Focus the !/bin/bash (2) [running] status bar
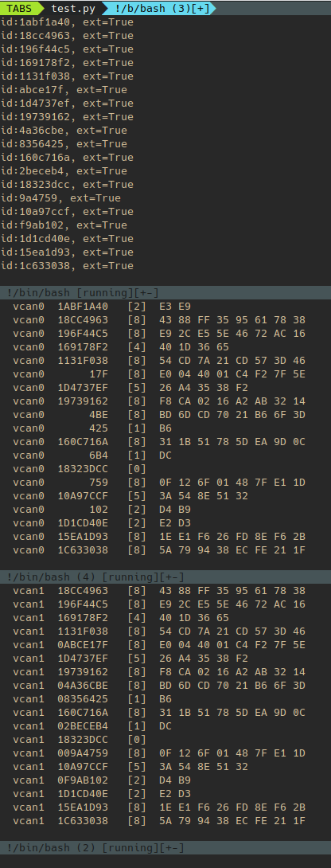This screenshot has width=331, height=868. (x=165, y=848)
